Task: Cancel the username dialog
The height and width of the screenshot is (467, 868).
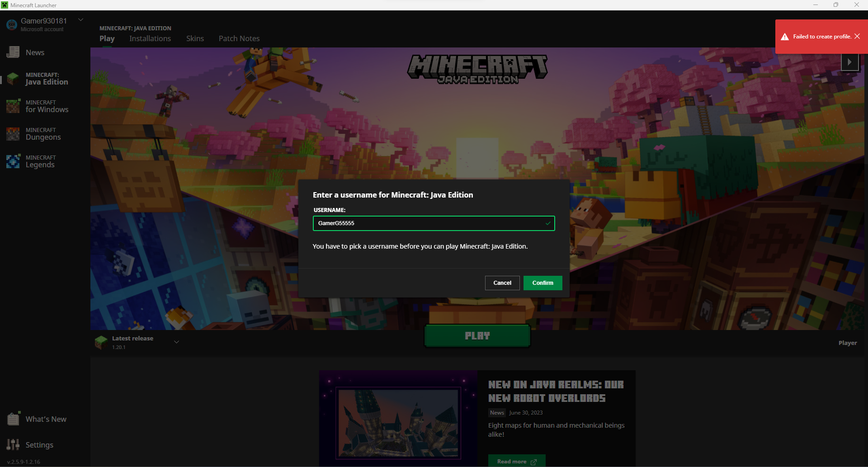Action: point(502,283)
